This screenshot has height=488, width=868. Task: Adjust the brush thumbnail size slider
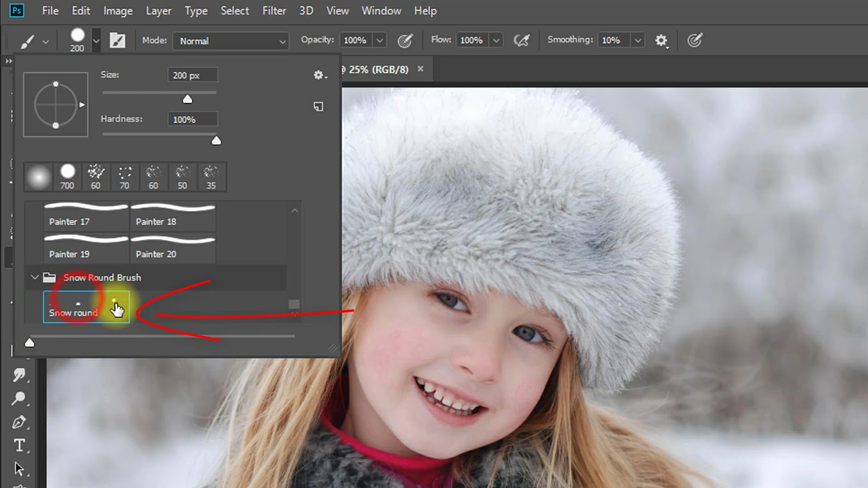coord(29,342)
